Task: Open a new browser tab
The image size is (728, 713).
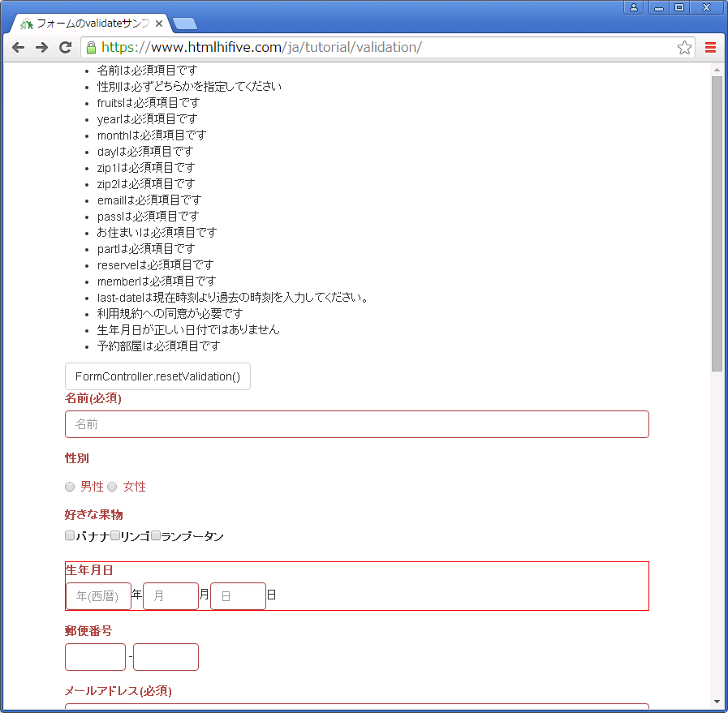Action: (184, 24)
